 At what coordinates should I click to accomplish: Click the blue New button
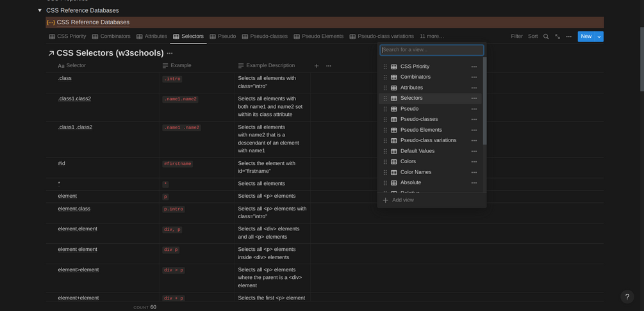click(x=586, y=36)
